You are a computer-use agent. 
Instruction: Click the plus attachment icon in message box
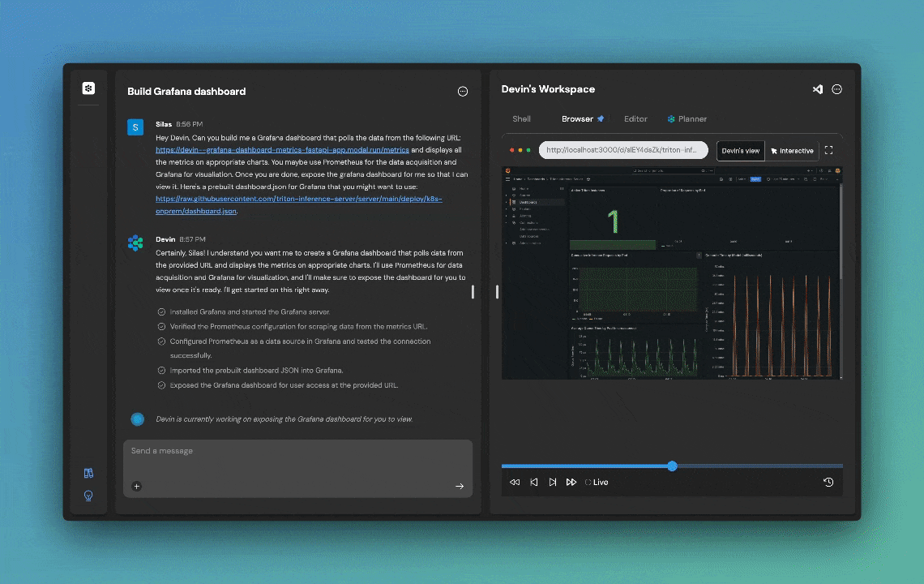137,486
